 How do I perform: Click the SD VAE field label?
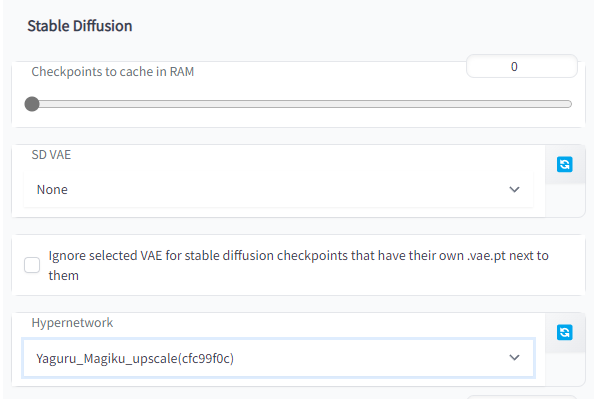click(51, 155)
